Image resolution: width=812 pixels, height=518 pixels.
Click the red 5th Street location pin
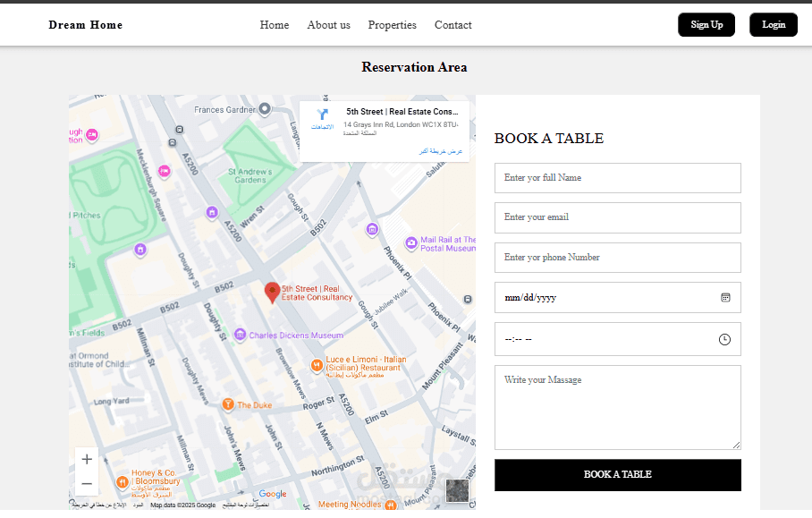272,292
